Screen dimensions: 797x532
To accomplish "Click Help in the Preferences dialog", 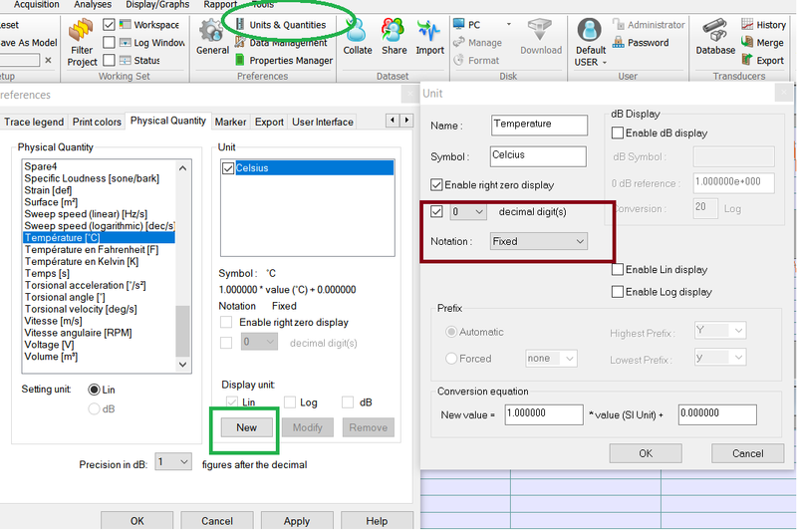I will tap(377, 521).
